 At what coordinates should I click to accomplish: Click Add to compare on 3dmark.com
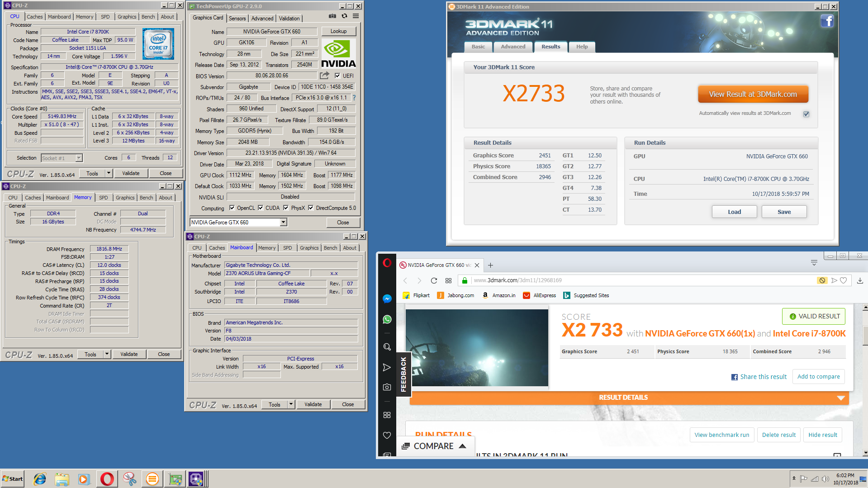(818, 376)
